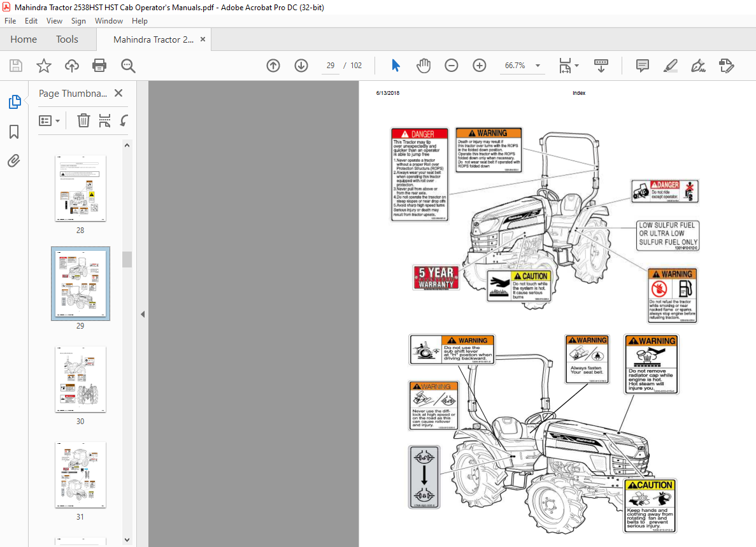Collapse the navigation pane arrow
Viewport: 756px width, 547px height.
pyautogui.click(x=143, y=314)
